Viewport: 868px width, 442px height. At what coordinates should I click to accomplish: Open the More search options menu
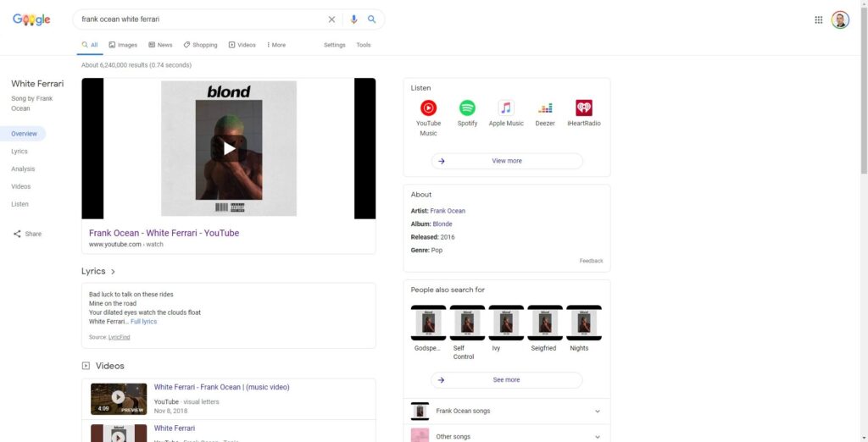[x=275, y=45]
